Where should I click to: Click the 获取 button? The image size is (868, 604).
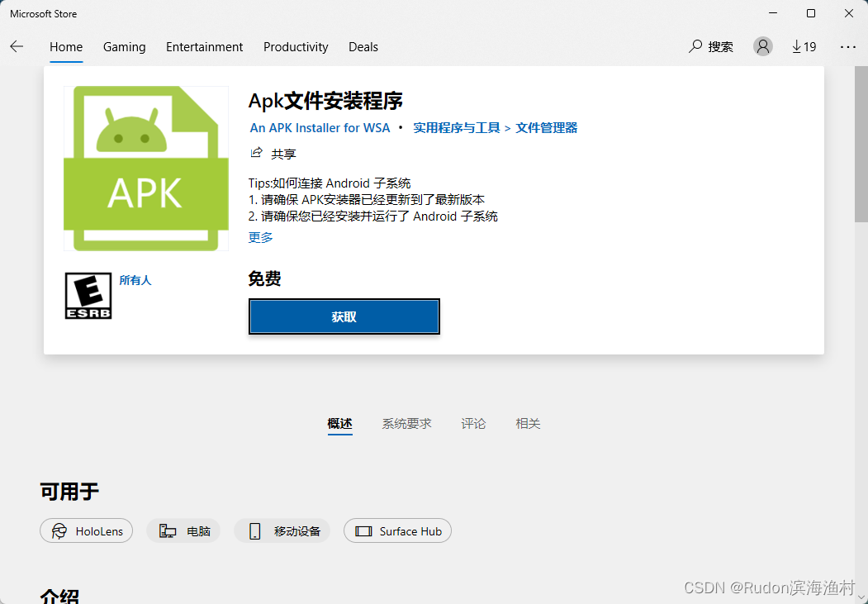pyautogui.click(x=344, y=316)
